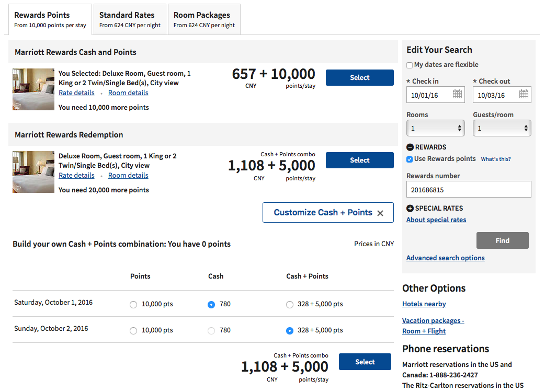The height and width of the screenshot is (392, 545).
Task: Open the Room Packages tab
Action: click(x=203, y=19)
